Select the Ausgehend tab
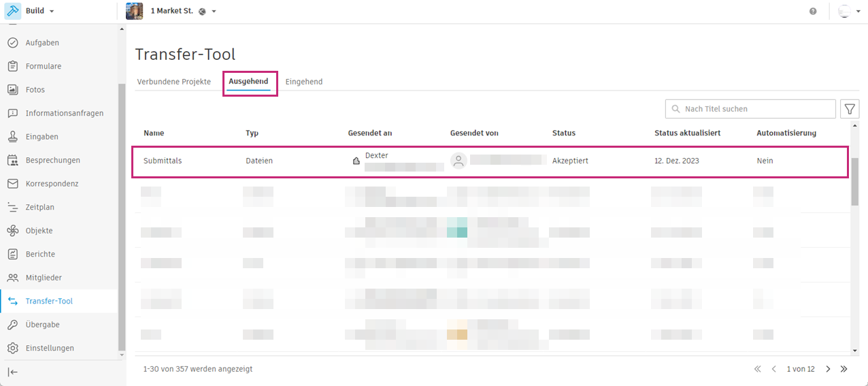Screen dimensions: 868x386 (x=248, y=82)
